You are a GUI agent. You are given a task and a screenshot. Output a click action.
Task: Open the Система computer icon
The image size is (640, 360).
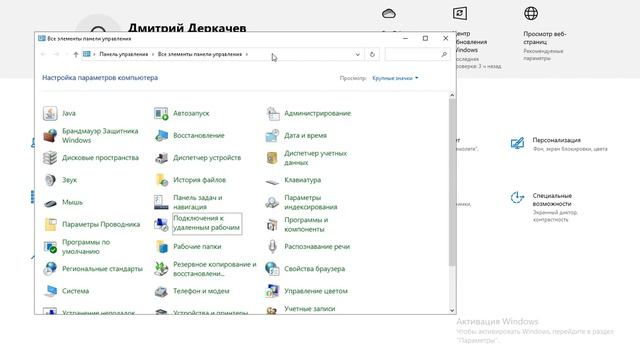click(50, 291)
